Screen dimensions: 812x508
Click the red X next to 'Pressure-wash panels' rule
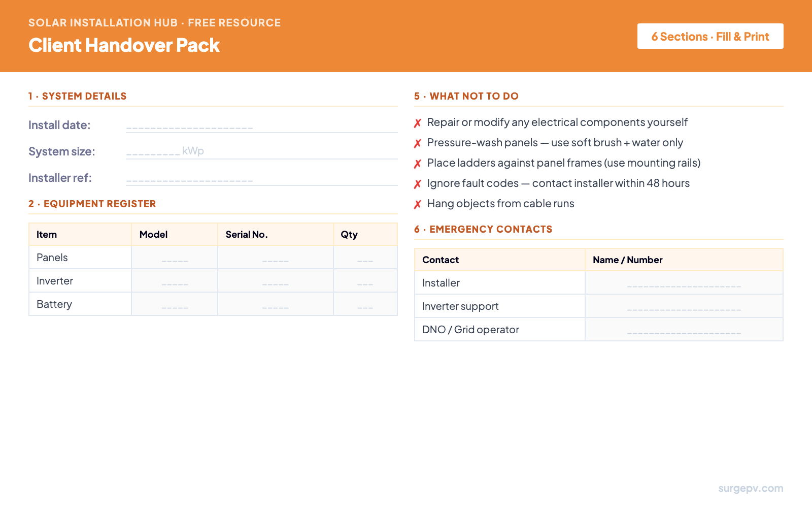point(417,143)
